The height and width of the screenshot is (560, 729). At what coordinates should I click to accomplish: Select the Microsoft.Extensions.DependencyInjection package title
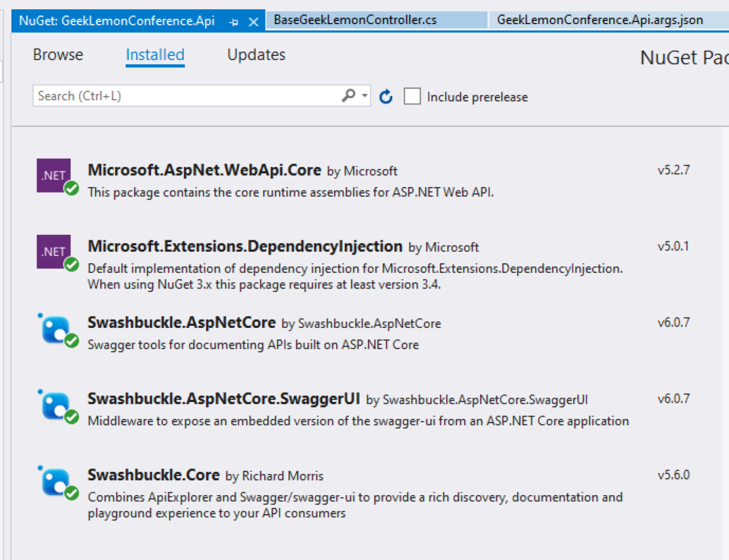coord(245,246)
